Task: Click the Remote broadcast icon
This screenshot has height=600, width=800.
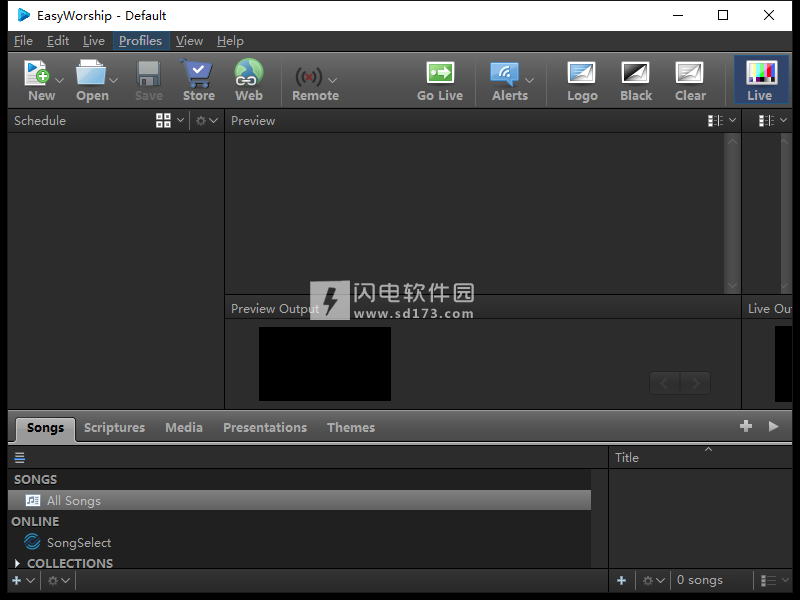Action: tap(309, 77)
